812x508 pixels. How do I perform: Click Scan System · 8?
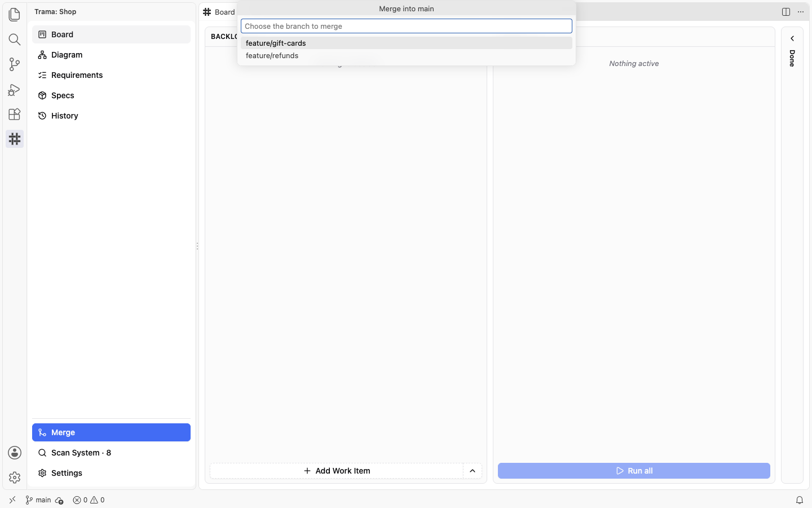(x=111, y=453)
